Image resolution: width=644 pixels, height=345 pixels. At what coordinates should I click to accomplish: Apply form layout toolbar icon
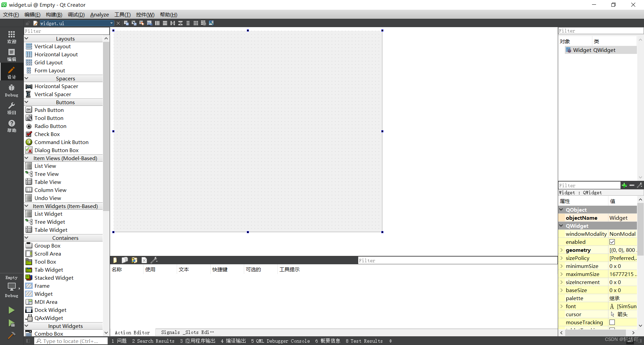pos(188,23)
